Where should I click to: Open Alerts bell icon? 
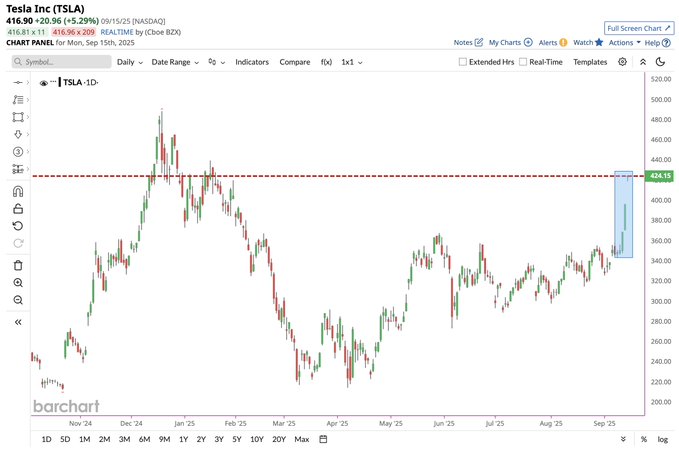(563, 42)
